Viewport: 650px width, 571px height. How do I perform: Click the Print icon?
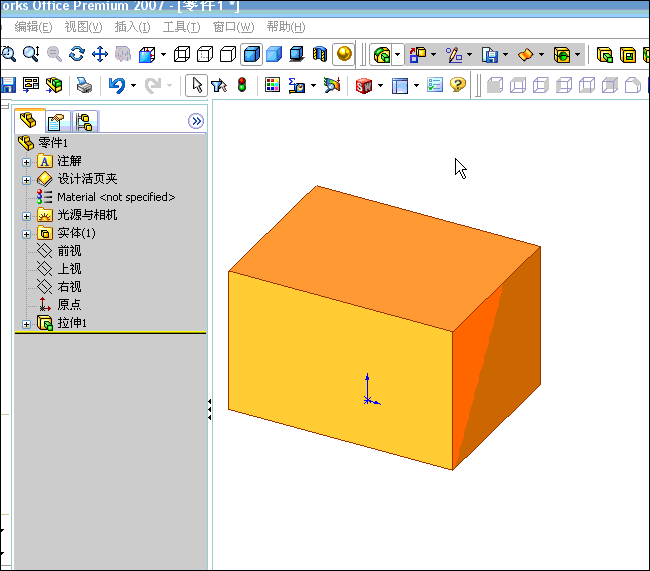pyautogui.click(x=85, y=85)
